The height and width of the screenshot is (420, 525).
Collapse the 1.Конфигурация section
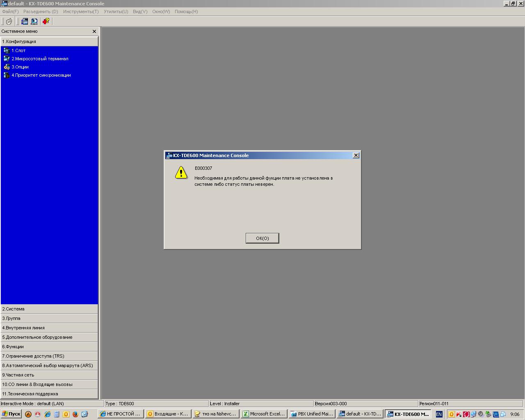click(49, 41)
